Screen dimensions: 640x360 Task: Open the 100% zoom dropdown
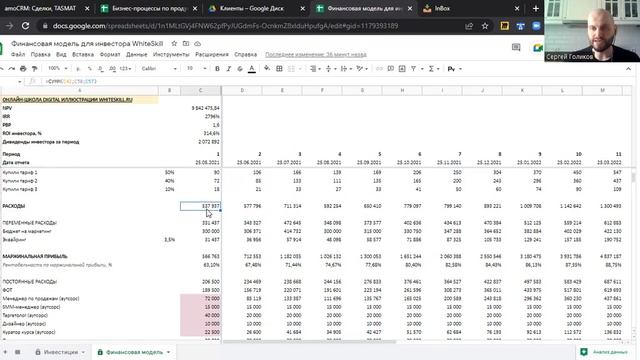(58, 69)
